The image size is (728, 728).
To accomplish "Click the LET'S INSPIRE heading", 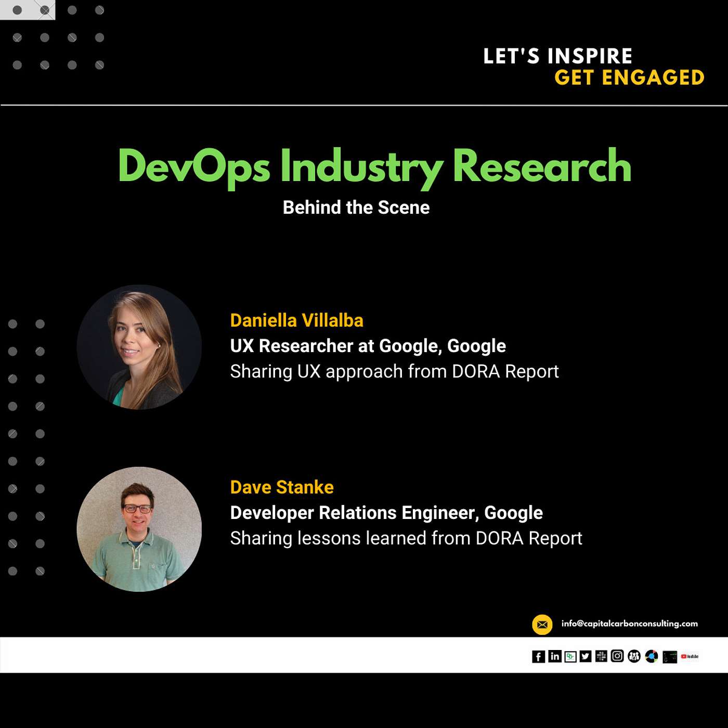I will (x=557, y=56).
